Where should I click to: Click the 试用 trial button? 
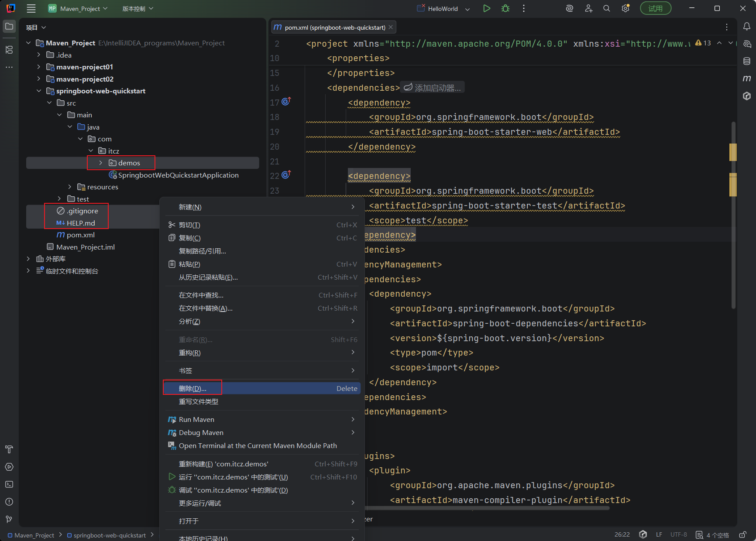(656, 8)
